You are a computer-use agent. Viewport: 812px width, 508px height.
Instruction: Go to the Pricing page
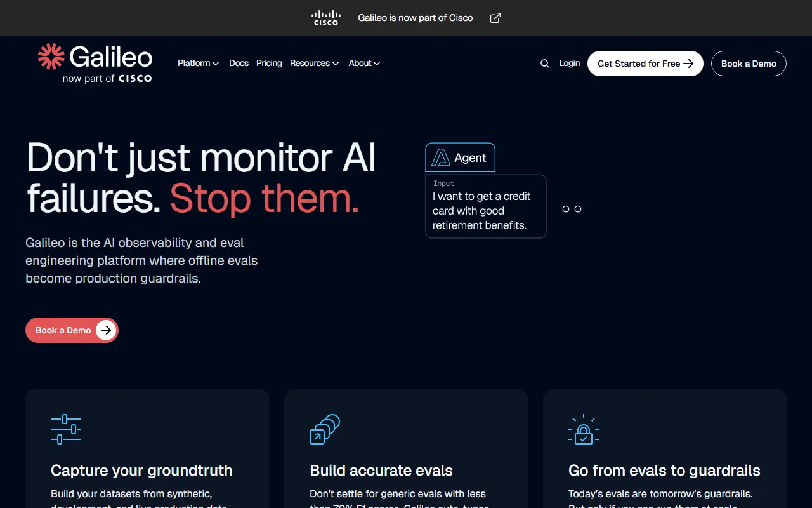(269, 63)
